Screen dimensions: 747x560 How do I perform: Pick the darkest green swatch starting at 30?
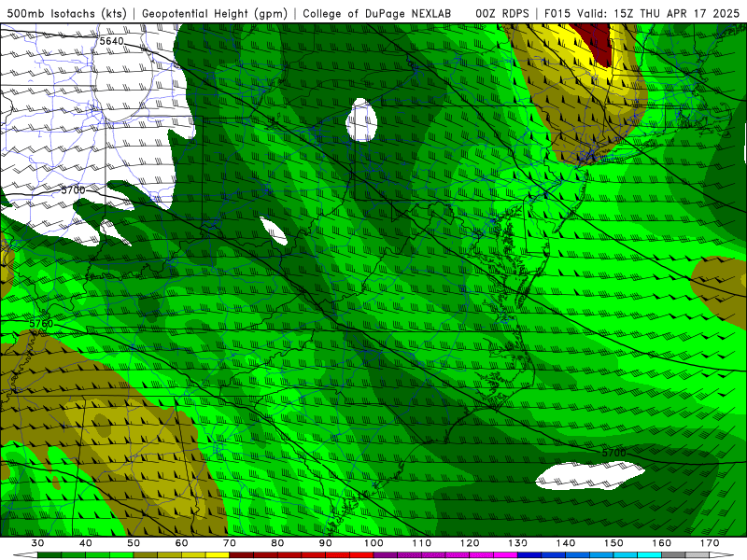point(49,554)
